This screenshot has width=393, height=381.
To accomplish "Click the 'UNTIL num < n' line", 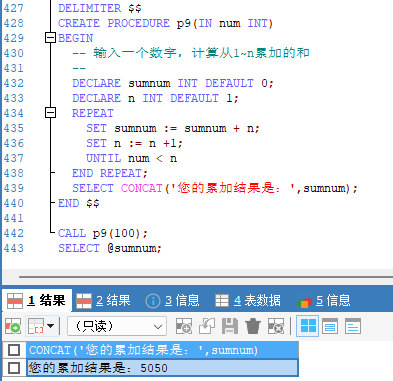I will click(x=131, y=158).
